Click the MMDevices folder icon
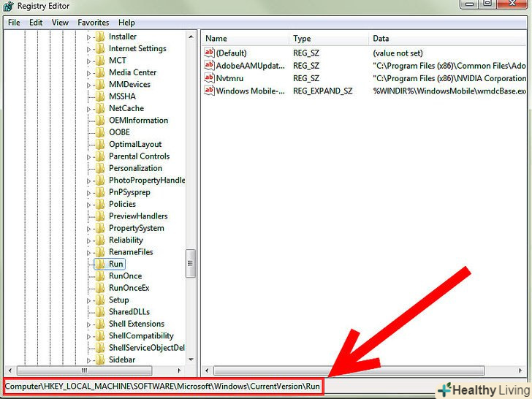 99,85
